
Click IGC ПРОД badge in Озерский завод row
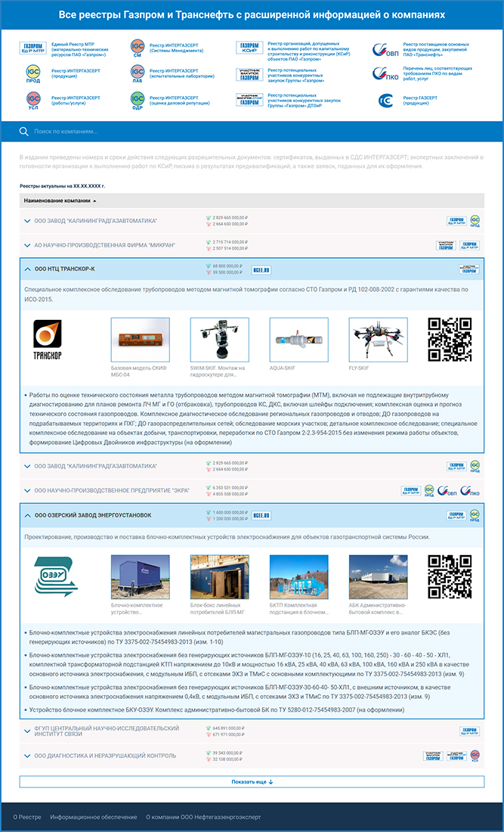[x=475, y=514]
